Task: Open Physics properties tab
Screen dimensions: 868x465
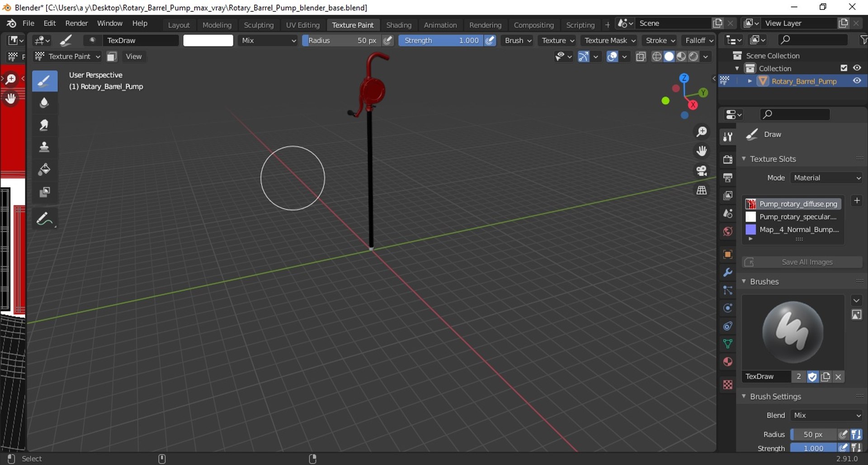Action: click(727, 308)
